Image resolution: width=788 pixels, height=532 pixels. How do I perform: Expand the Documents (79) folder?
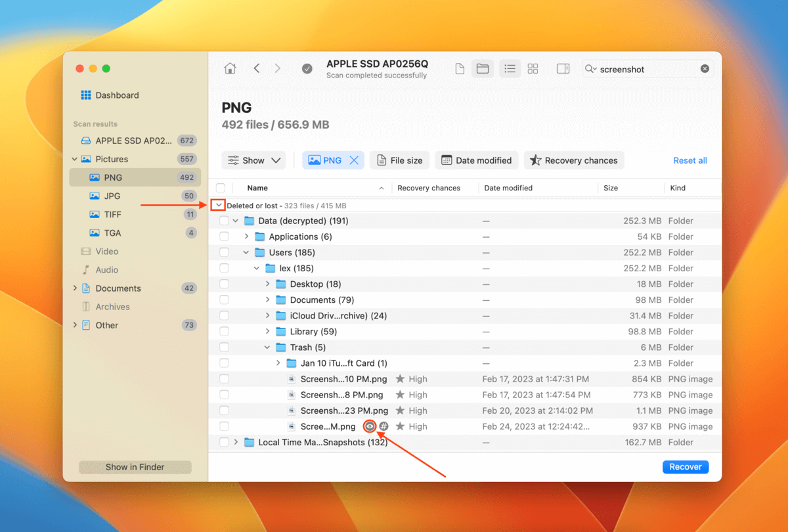[268, 300]
